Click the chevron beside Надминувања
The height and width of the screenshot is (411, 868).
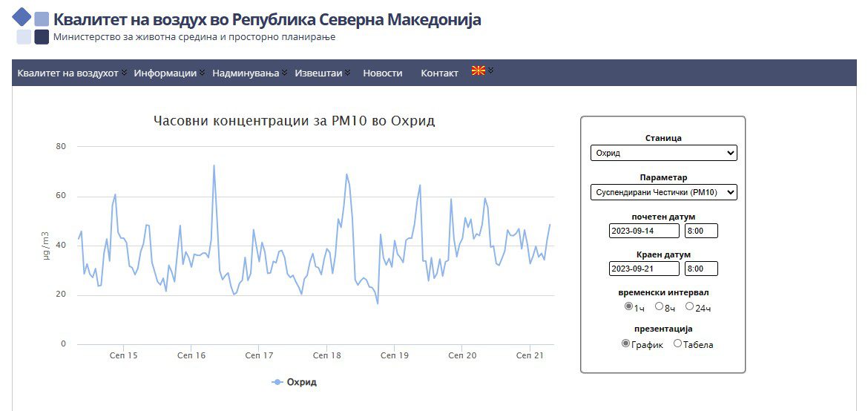pos(284,73)
